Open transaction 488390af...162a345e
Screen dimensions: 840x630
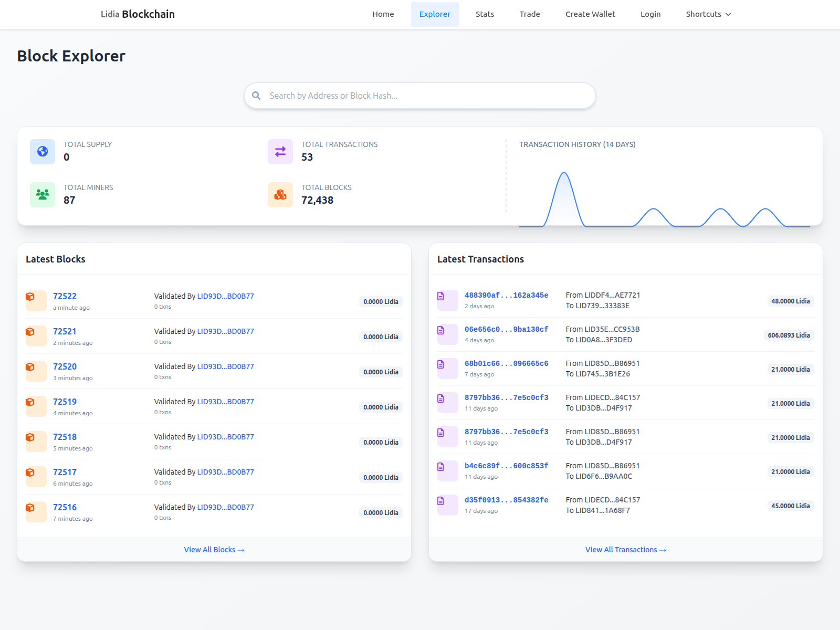(507, 295)
